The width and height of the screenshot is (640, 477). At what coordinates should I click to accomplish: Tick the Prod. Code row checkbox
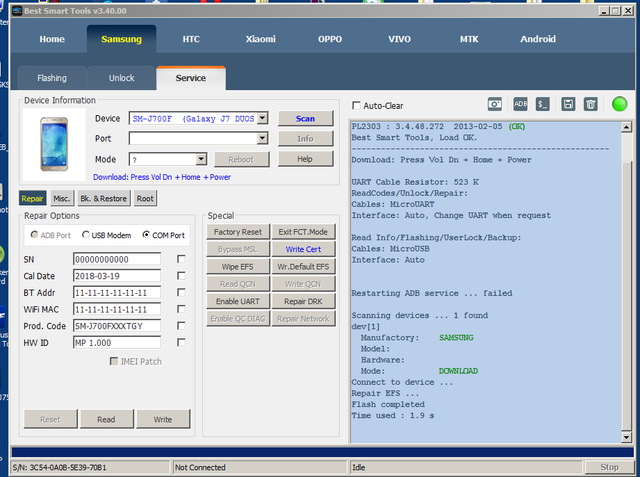tap(181, 326)
